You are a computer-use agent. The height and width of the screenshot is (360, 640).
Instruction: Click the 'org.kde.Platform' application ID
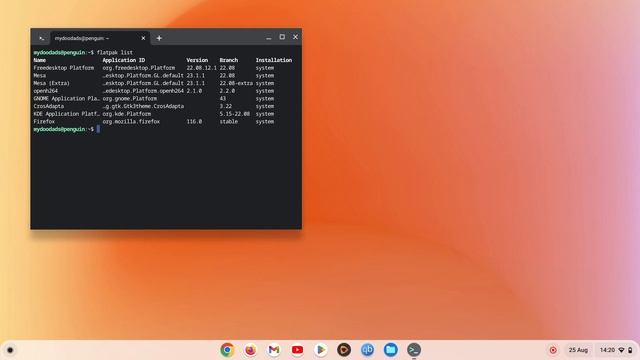[127, 114]
